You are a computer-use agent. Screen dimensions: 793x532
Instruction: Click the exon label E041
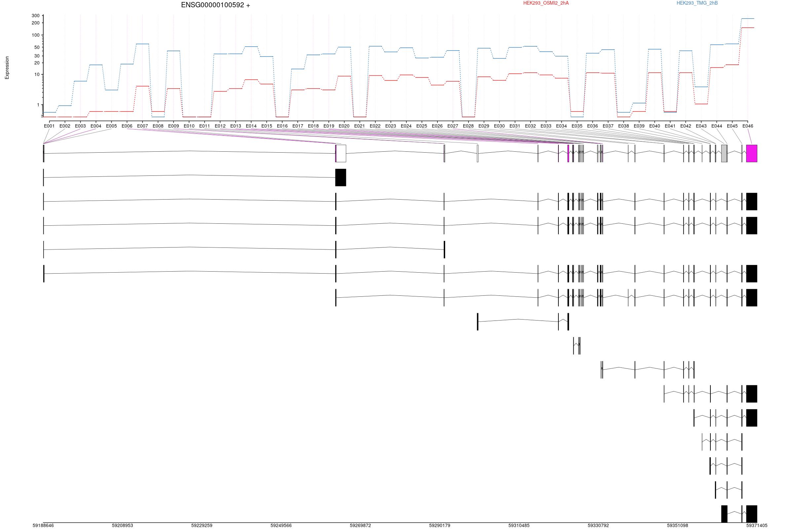[x=670, y=126]
